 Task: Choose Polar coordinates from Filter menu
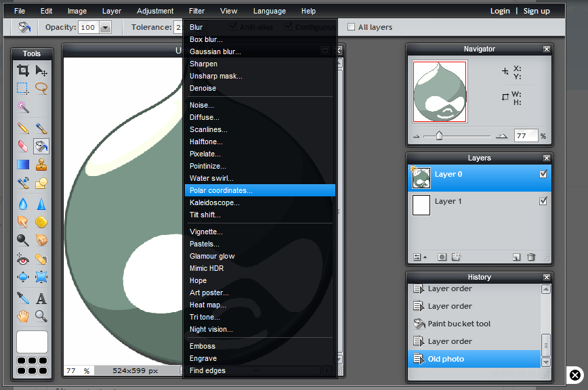[x=260, y=190]
